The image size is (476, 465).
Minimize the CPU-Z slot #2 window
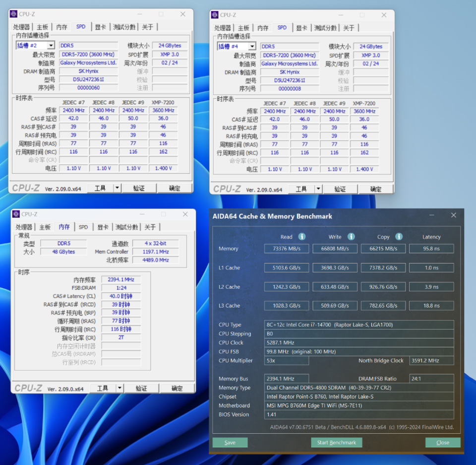point(140,14)
